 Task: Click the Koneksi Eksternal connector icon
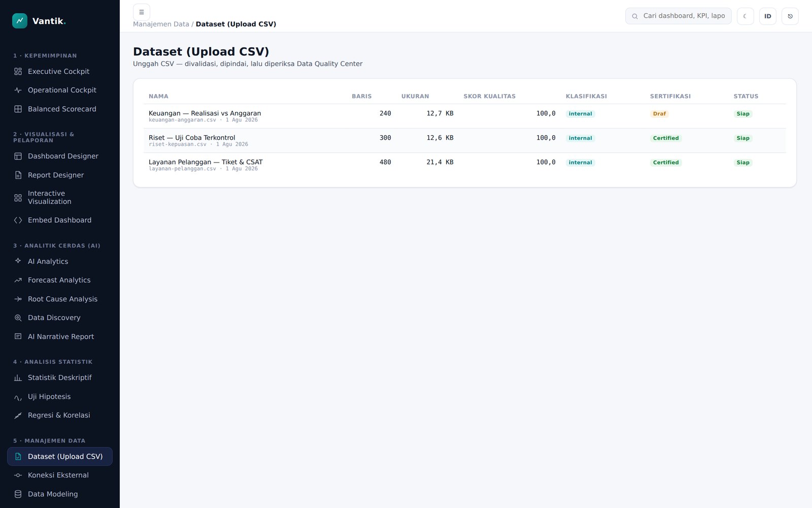18,475
